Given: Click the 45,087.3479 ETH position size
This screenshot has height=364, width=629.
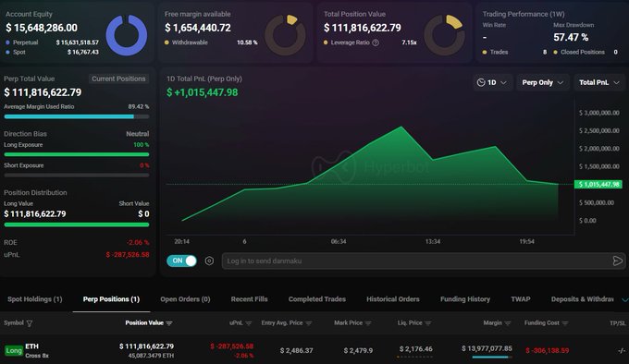Looking at the screenshot, I should [151, 356].
